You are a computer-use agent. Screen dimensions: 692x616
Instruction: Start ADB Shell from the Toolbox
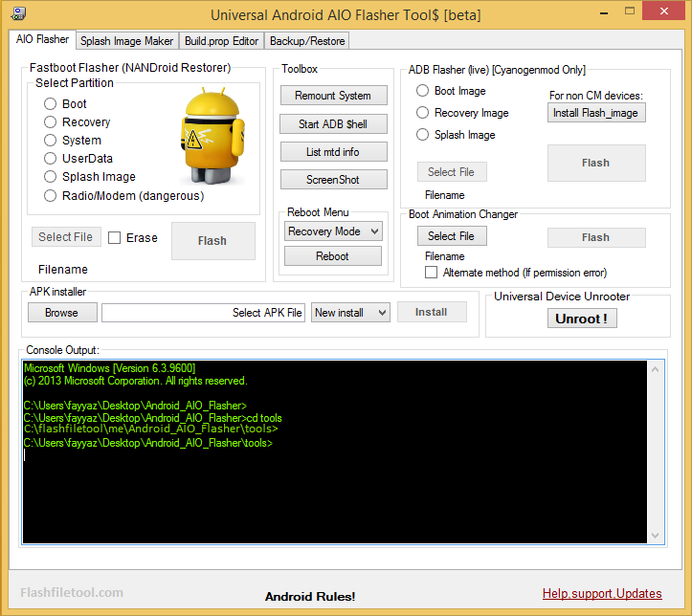click(x=334, y=124)
